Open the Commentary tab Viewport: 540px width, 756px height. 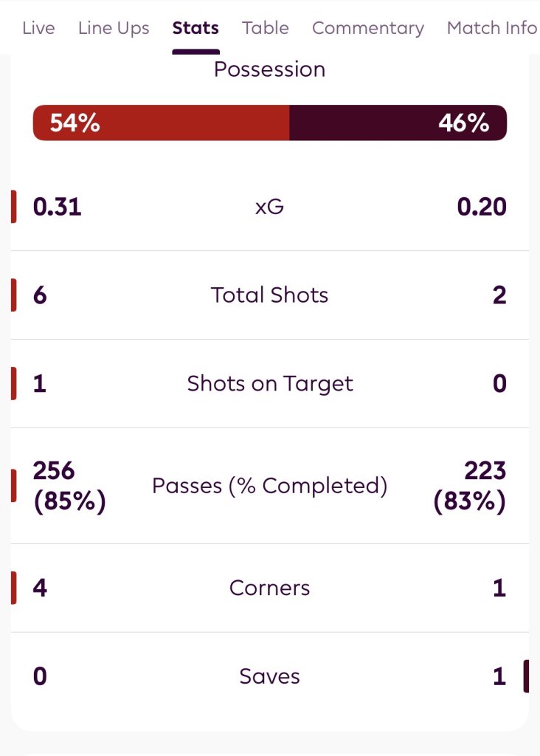368,29
